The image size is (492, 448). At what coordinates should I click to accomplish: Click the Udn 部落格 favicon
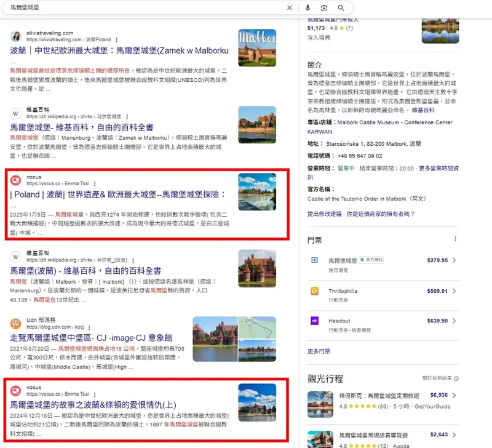[16, 323]
